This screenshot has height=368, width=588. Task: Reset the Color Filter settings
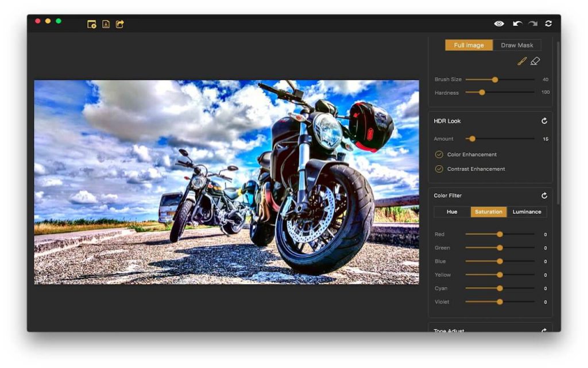tap(544, 195)
